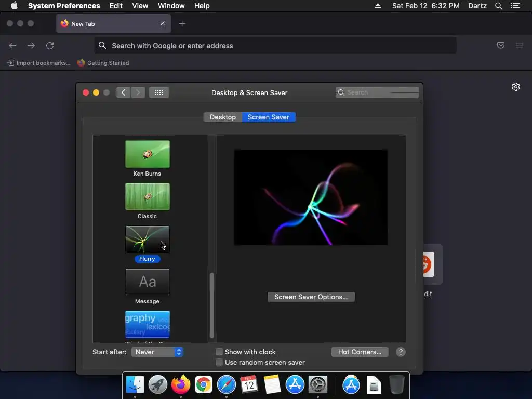Open new tab page settings gear

point(516,87)
